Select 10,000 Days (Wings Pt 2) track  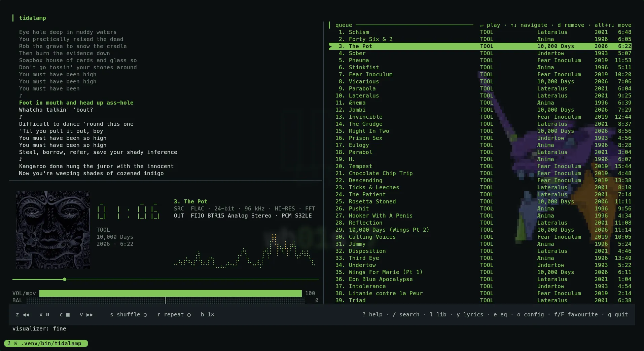tap(480, 230)
